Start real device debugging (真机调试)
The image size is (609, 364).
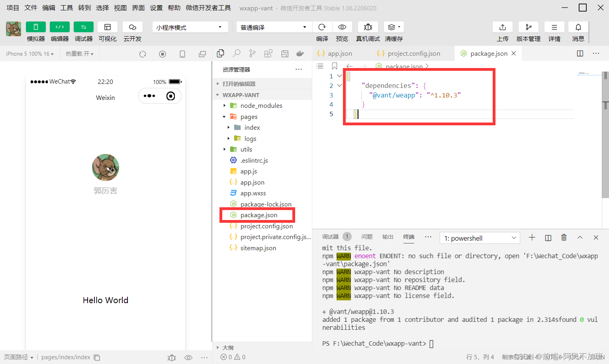[x=368, y=27]
